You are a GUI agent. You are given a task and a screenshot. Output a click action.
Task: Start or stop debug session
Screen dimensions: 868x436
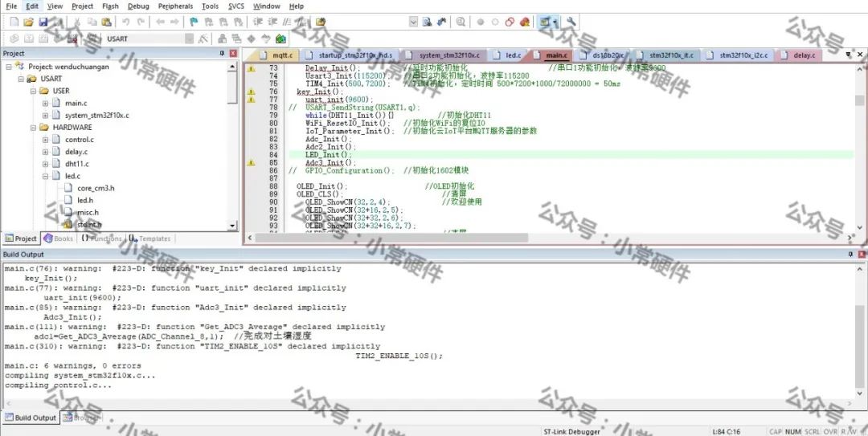461,22
